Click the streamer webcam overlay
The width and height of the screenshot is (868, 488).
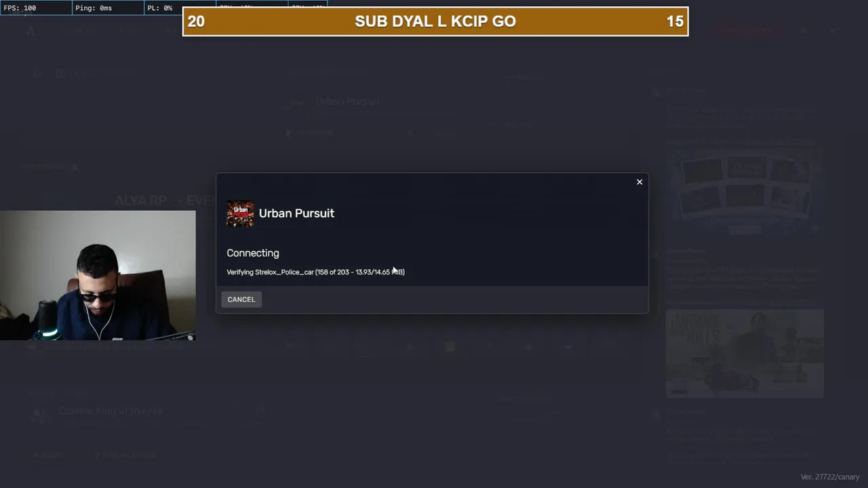point(98,275)
